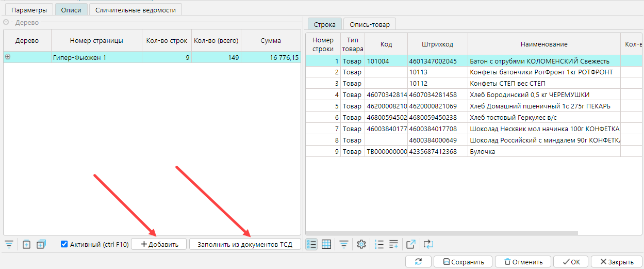
Task: Sort by the Штрихкод column header
Action: click(437, 44)
